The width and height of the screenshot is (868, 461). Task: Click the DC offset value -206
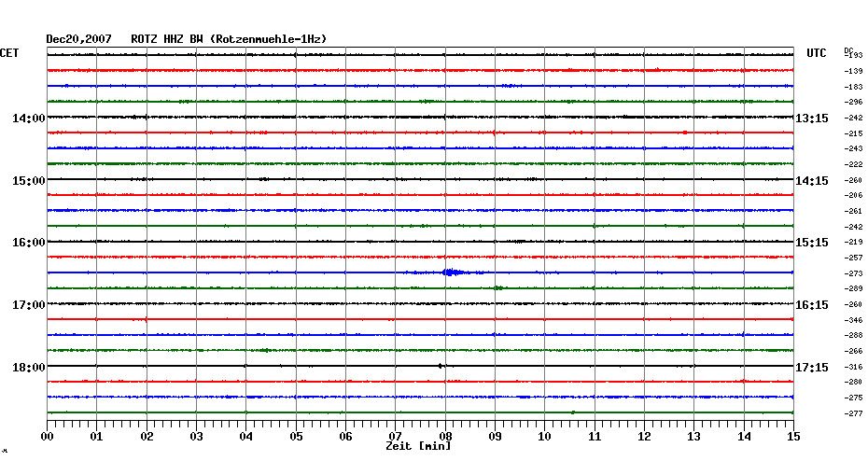pos(853,195)
